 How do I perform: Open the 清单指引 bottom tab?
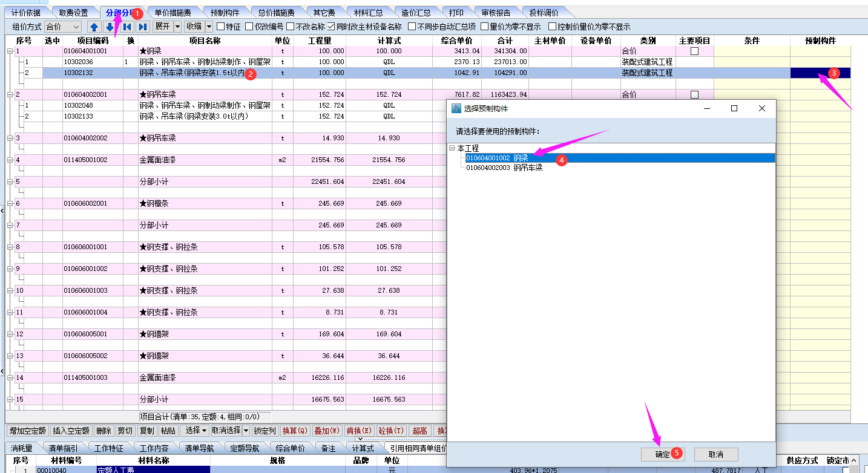tap(62, 448)
